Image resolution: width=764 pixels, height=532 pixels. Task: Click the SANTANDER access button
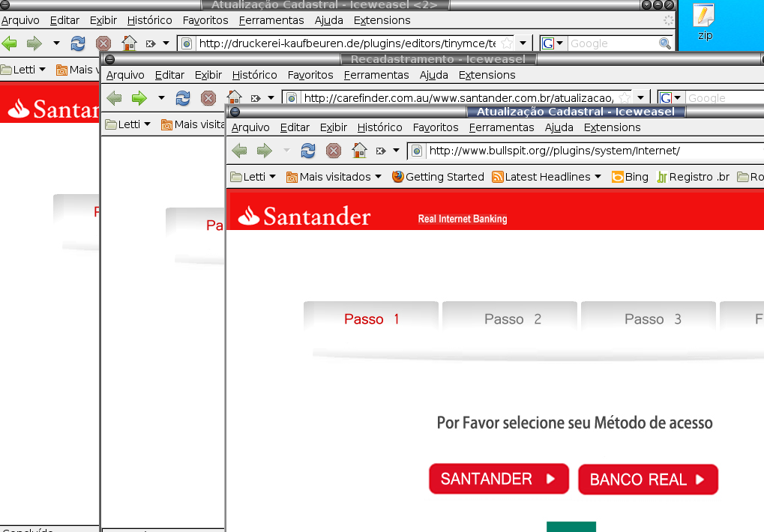click(499, 479)
